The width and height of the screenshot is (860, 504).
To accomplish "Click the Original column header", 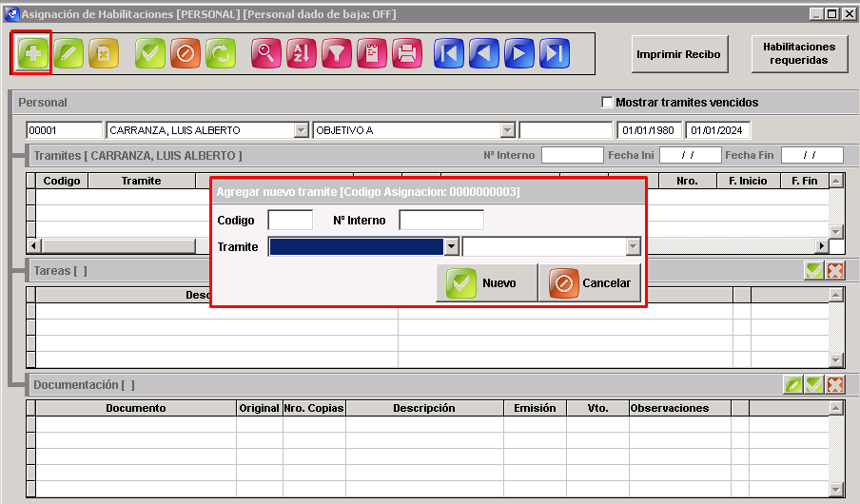I will (x=259, y=408).
